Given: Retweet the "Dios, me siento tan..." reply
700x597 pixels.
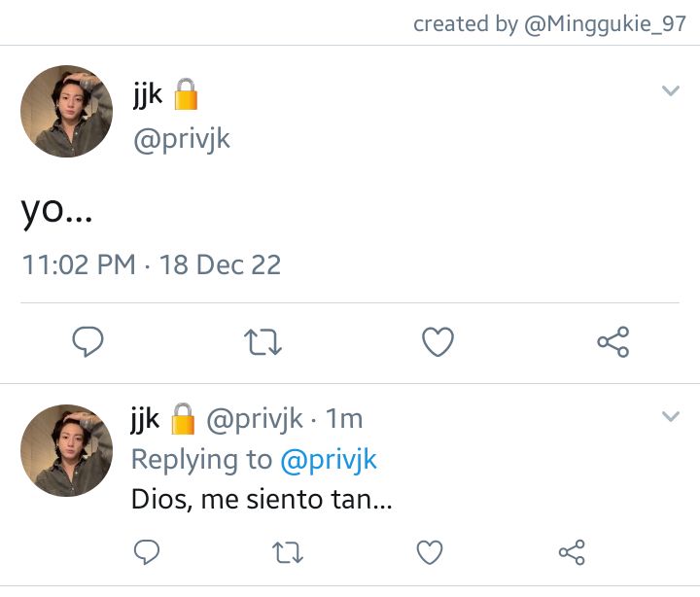Looking at the screenshot, I should (x=288, y=552).
